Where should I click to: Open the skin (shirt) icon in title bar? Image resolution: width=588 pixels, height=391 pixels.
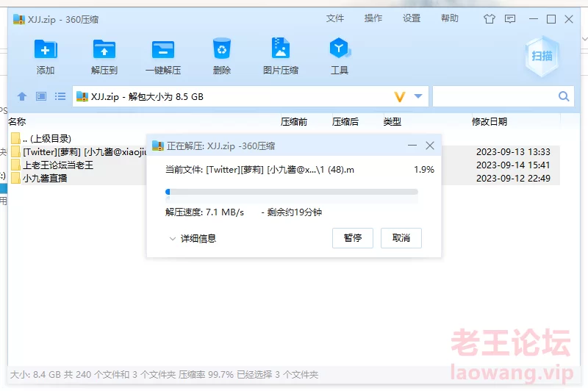pyautogui.click(x=489, y=19)
